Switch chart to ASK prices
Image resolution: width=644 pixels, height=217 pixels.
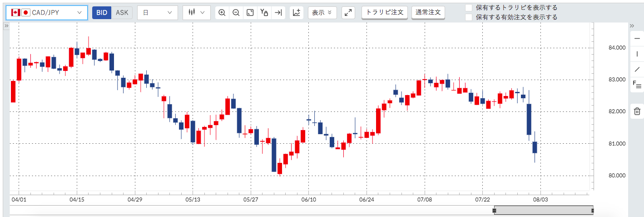click(122, 13)
